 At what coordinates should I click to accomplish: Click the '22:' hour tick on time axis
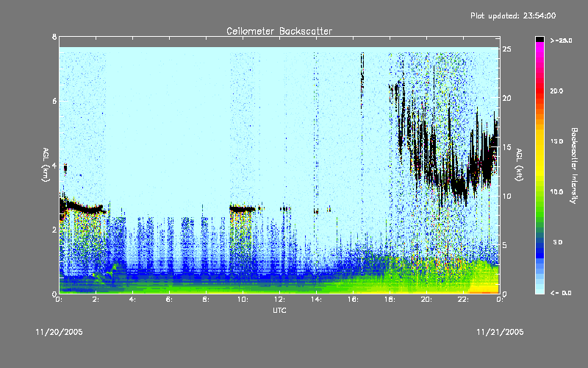coord(464,300)
